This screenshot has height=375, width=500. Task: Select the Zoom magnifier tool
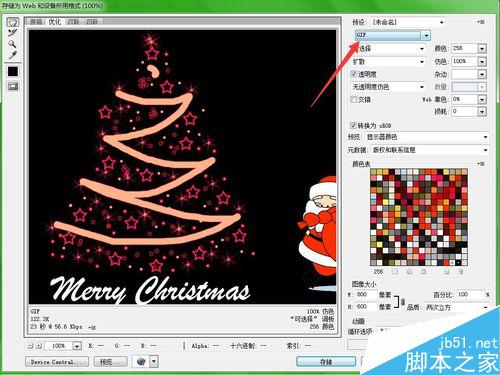pos(13,44)
